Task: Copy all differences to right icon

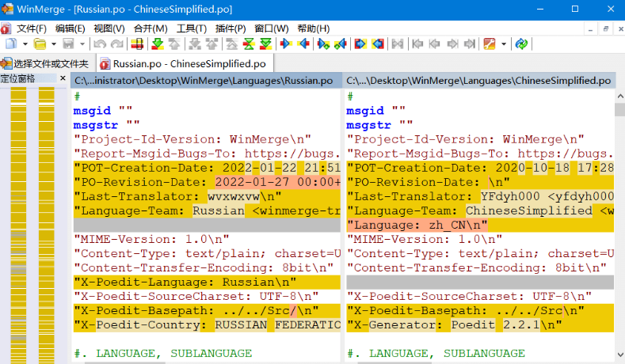Action: click(x=360, y=44)
